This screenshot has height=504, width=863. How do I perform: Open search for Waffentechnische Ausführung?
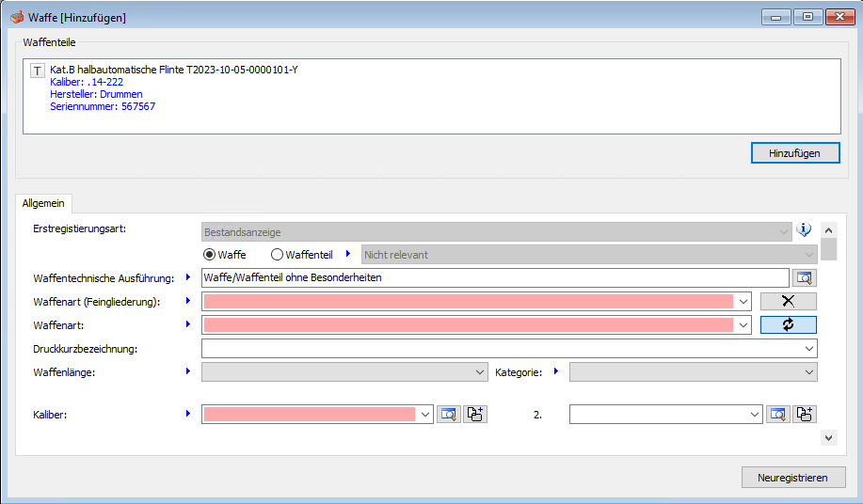(804, 277)
